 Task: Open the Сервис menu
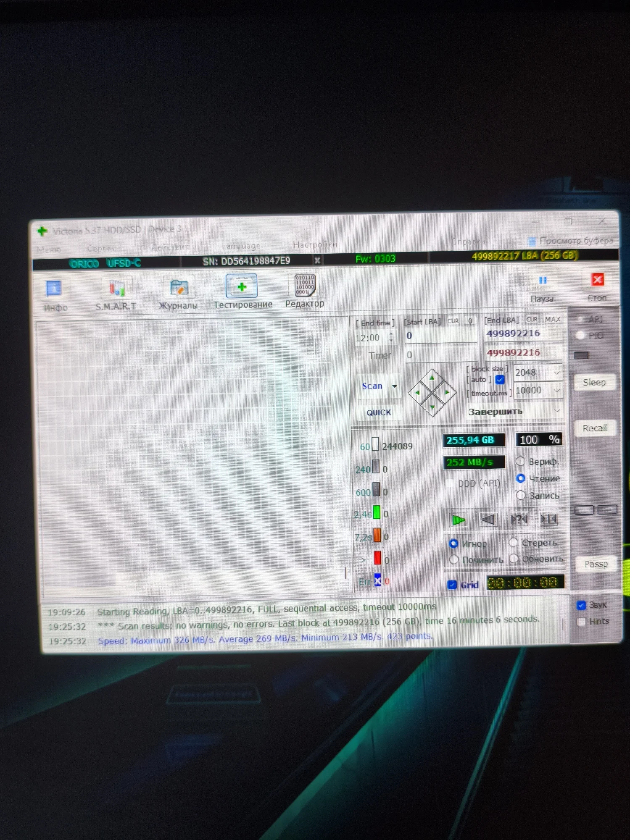pyautogui.click(x=101, y=248)
